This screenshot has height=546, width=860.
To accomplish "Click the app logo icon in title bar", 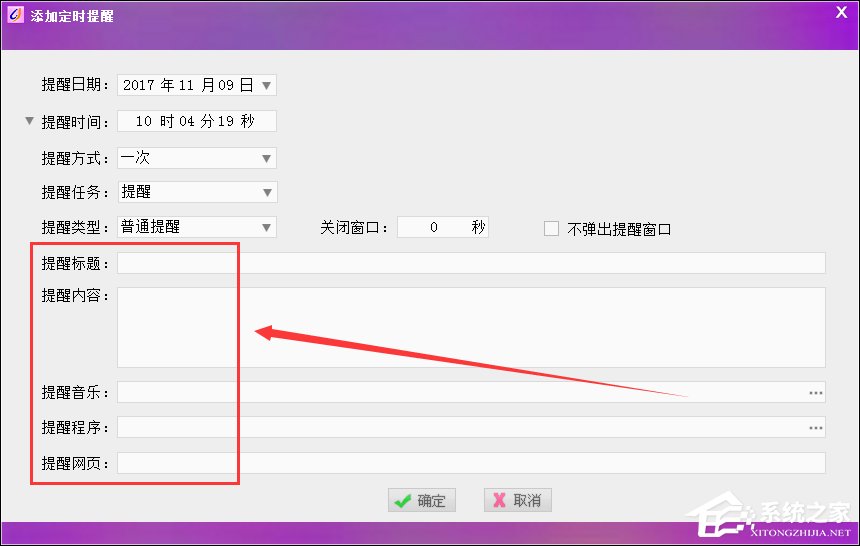I will point(15,15).
